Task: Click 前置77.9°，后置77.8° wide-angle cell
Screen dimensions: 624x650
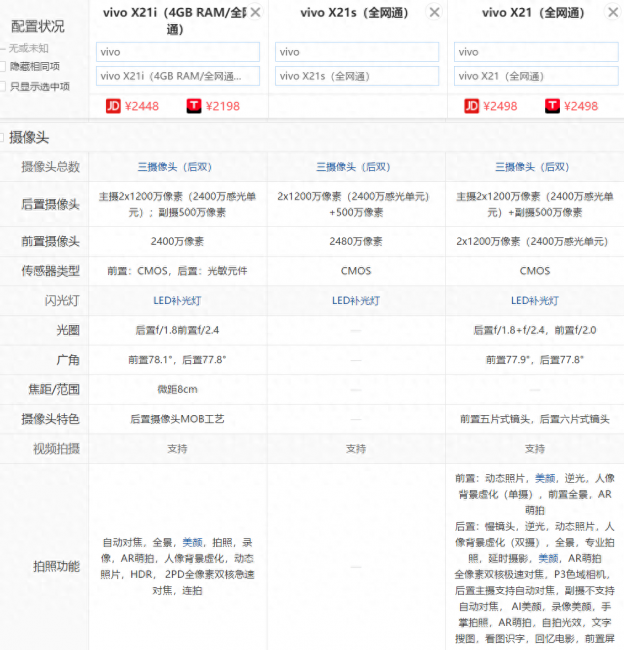Action: pyautogui.click(x=535, y=360)
